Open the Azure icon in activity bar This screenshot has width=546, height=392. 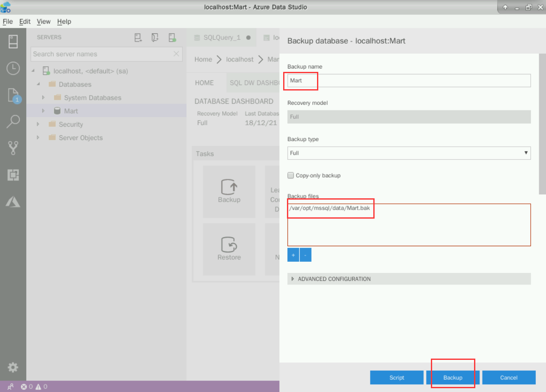(x=13, y=202)
